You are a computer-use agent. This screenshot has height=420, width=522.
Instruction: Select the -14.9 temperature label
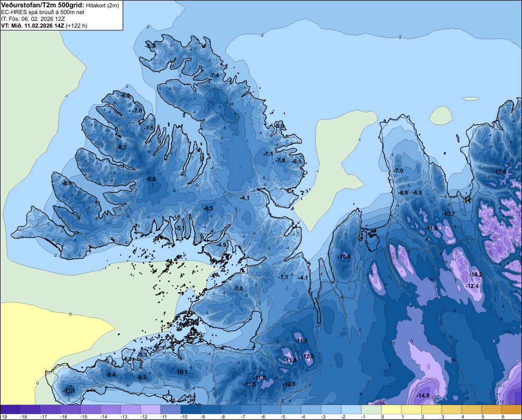423,395
